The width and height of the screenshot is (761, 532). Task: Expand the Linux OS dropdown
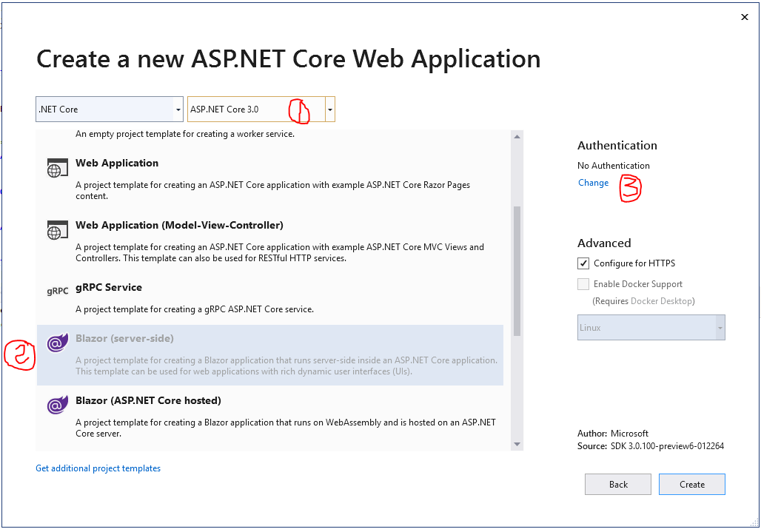[x=651, y=327]
